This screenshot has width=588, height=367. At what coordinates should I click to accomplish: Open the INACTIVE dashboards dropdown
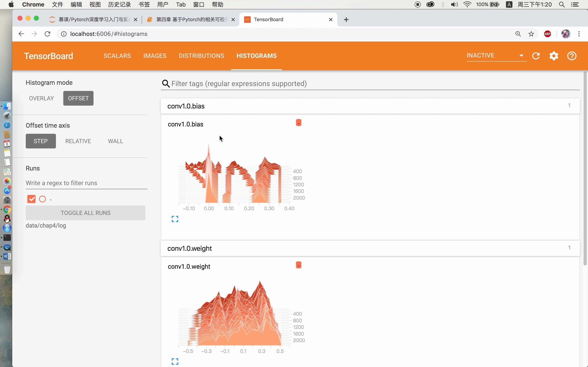pos(496,56)
